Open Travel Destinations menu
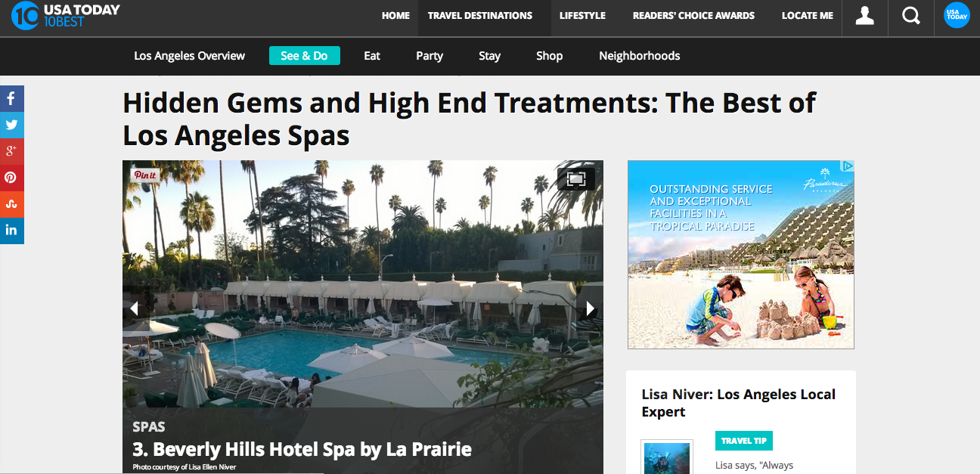The image size is (980, 474). 480,15
